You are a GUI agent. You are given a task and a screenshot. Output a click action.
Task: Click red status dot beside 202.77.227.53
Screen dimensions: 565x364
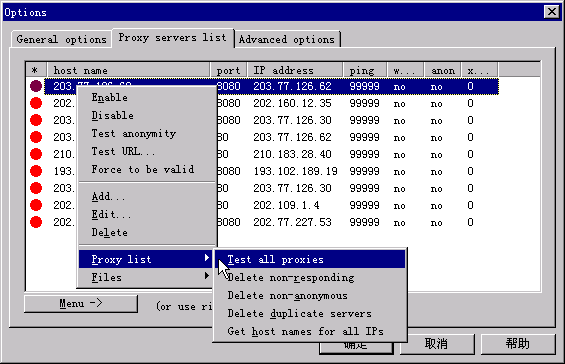(x=36, y=222)
